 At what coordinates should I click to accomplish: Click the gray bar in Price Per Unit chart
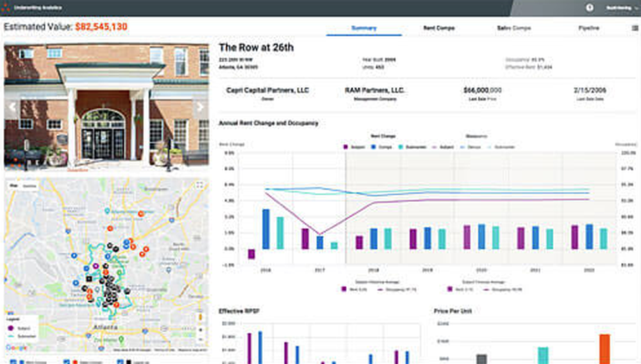[481, 359]
